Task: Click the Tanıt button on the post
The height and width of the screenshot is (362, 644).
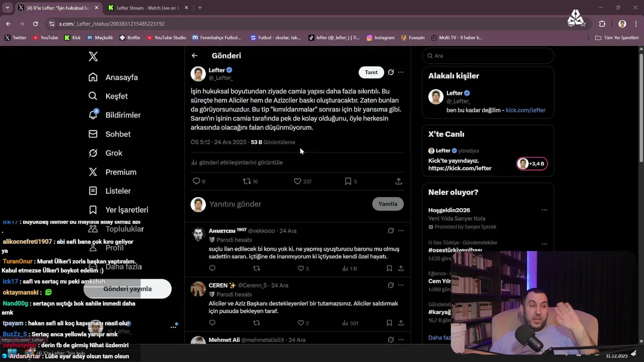Action: (371, 72)
